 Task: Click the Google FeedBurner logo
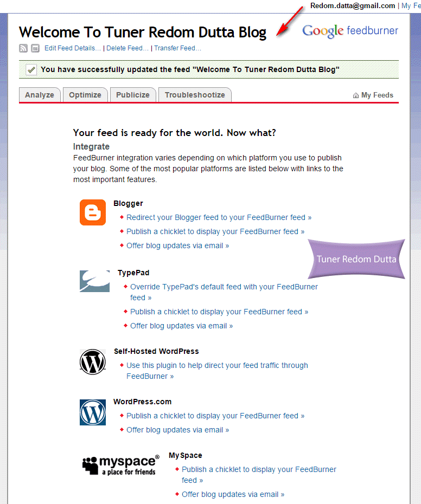[350, 31]
